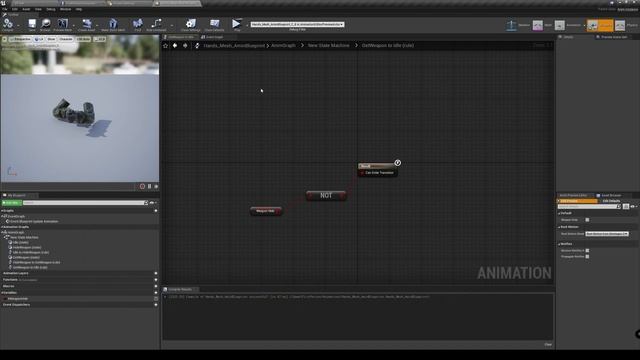
Task: Add a new Variable plus button
Action: pyautogui.click(x=156, y=293)
